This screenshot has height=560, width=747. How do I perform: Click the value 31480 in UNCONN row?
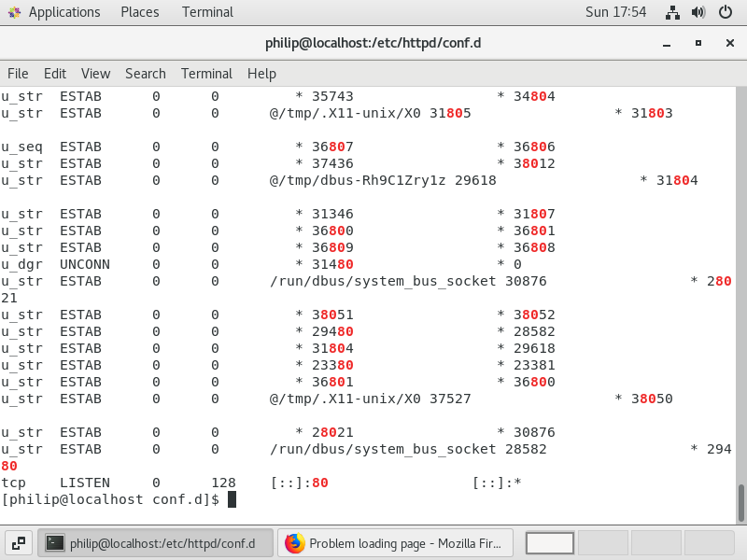point(332,264)
